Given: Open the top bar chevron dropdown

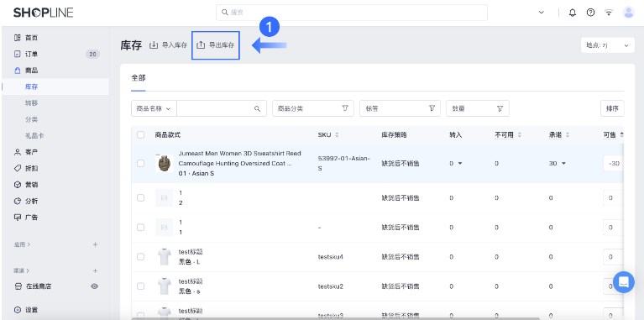Looking at the screenshot, I should click(542, 13).
